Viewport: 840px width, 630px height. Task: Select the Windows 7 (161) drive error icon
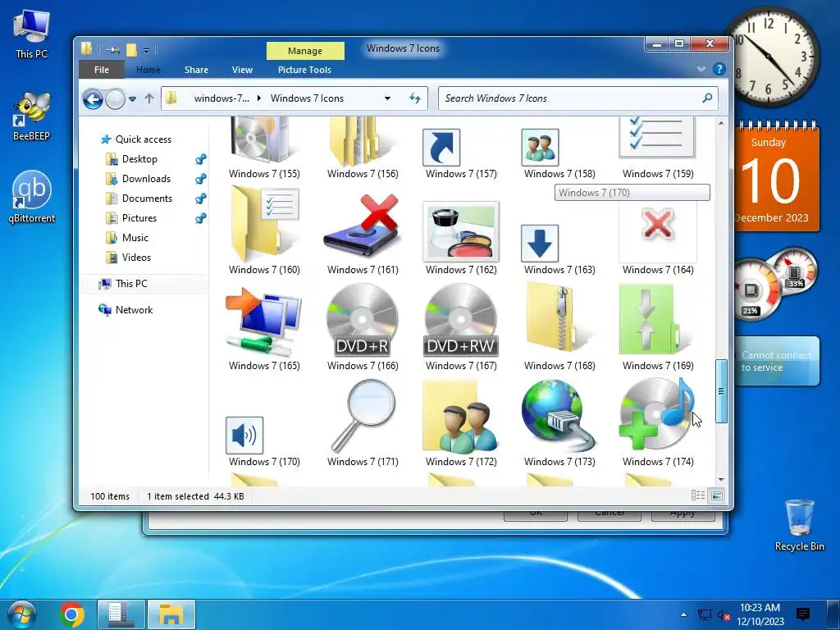(x=363, y=226)
